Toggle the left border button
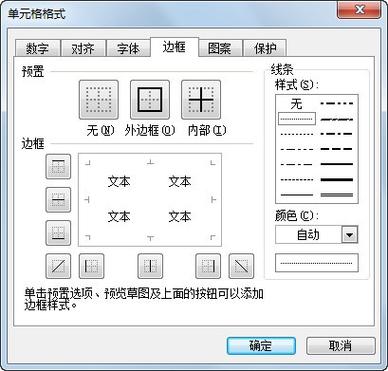388x371 pixels. (x=91, y=266)
